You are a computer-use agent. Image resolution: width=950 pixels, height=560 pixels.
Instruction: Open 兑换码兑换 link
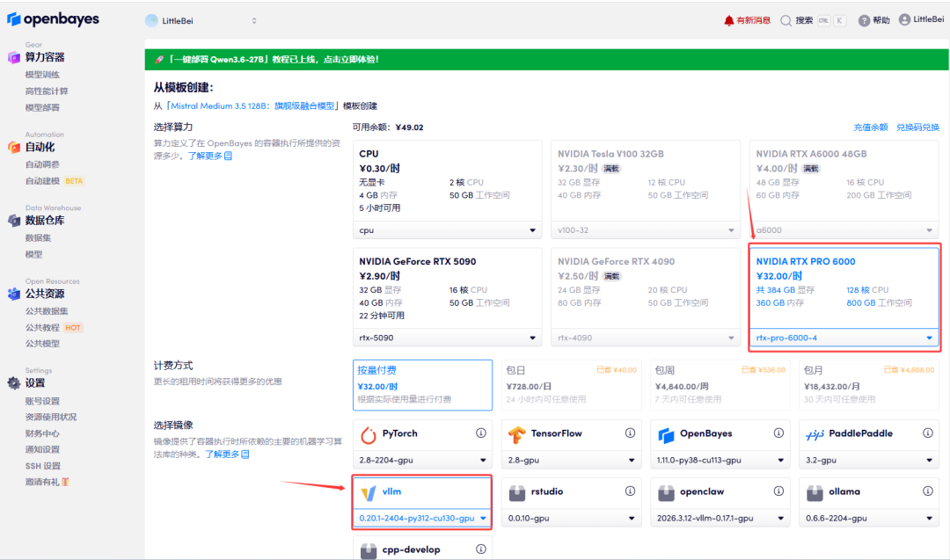click(x=917, y=127)
